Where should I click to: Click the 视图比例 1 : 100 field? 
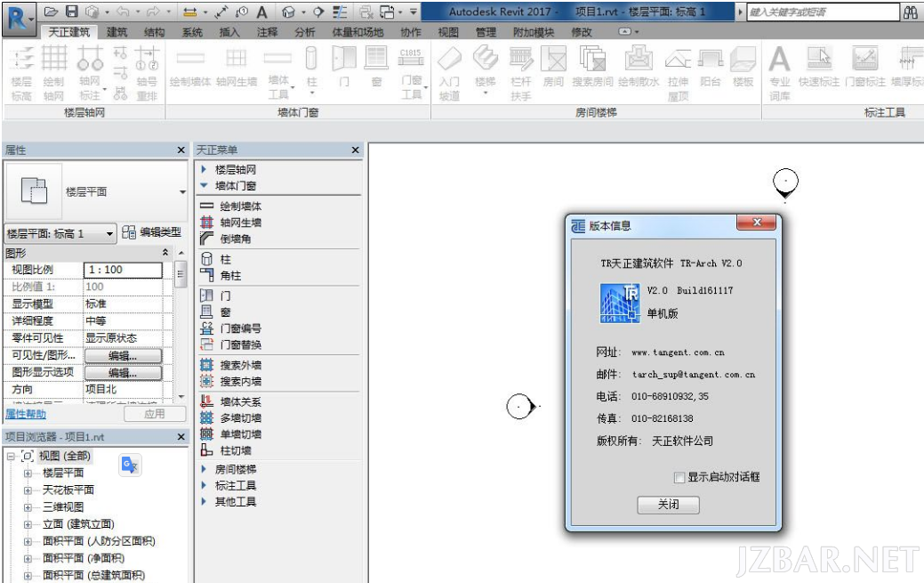pyautogui.click(x=123, y=270)
